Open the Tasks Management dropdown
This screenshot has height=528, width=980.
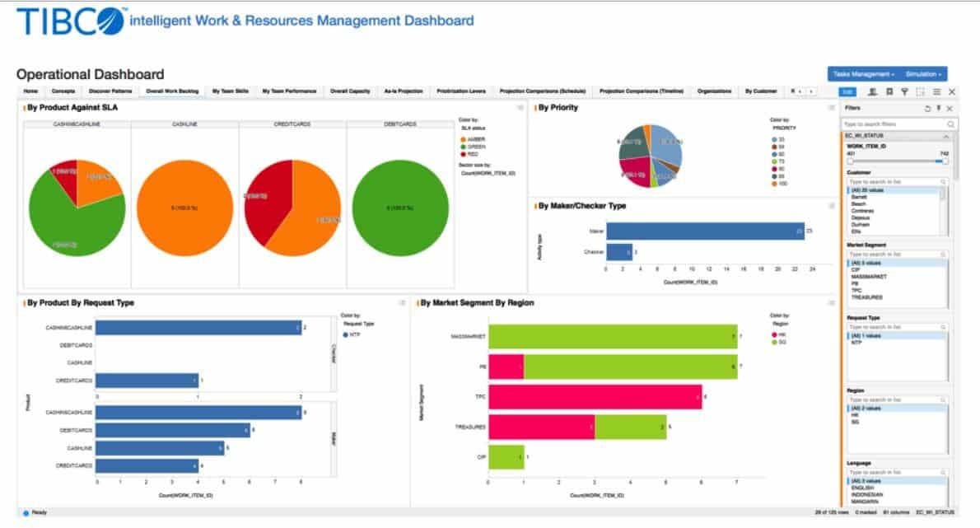pos(863,74)
